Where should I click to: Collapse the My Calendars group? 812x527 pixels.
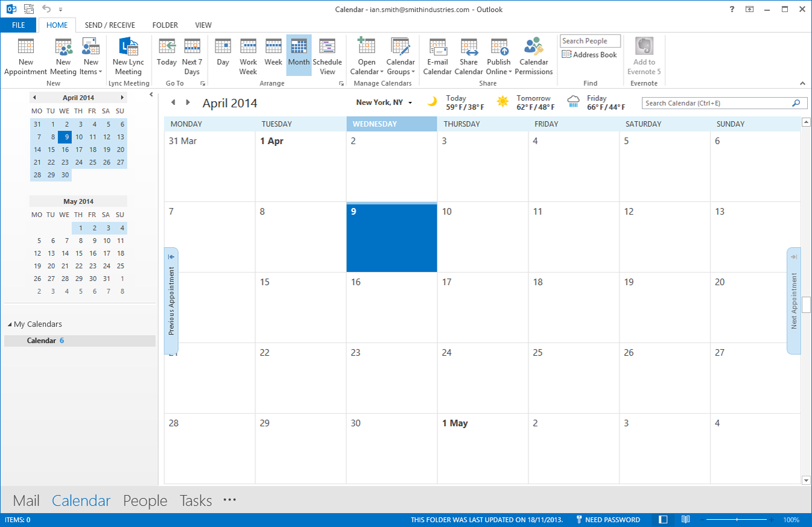[10, 324]
